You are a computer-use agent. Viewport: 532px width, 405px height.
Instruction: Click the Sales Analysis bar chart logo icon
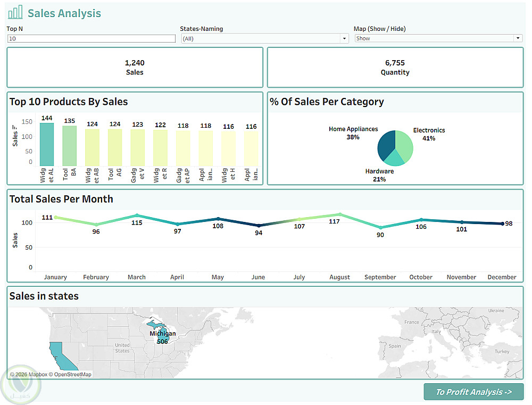[x=15, y=12]
